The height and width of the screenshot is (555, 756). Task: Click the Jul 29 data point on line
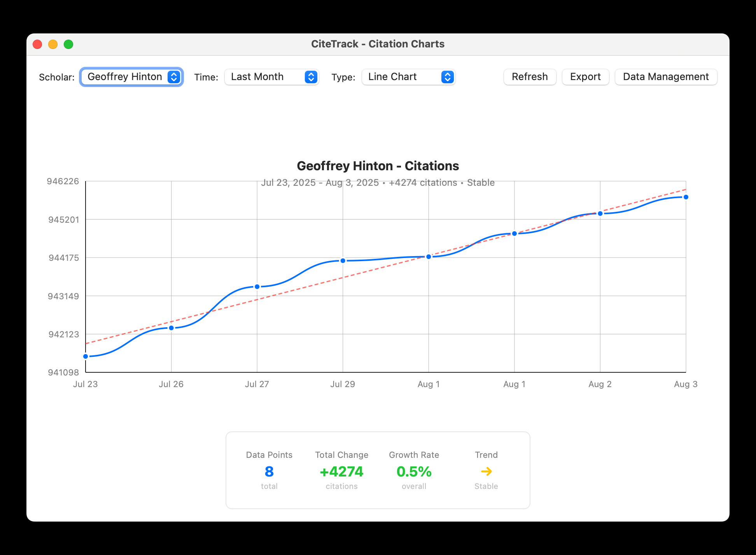pyautogui.click(x=343, y=261)
